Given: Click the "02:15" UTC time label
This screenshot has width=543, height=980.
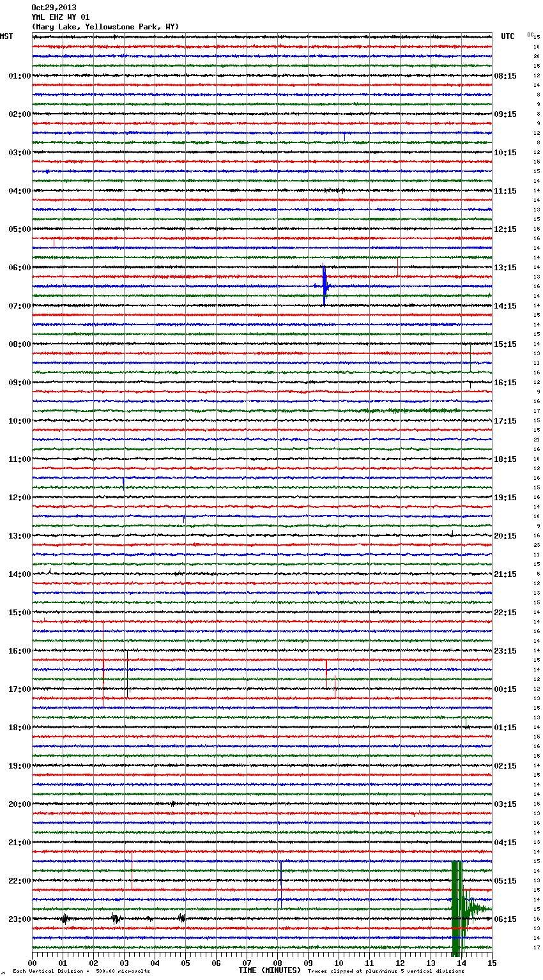Looking at the screenshot, I should click(x=505, y=766).
